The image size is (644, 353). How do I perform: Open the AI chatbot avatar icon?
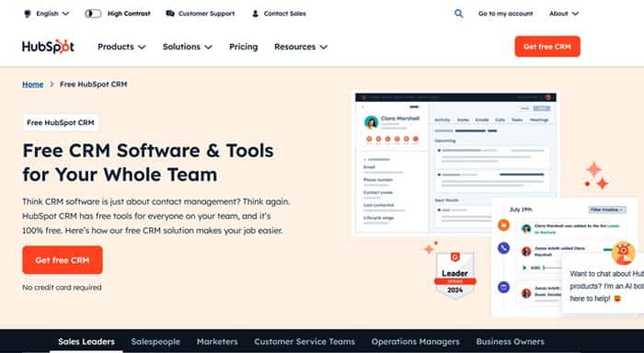point(623,253)
